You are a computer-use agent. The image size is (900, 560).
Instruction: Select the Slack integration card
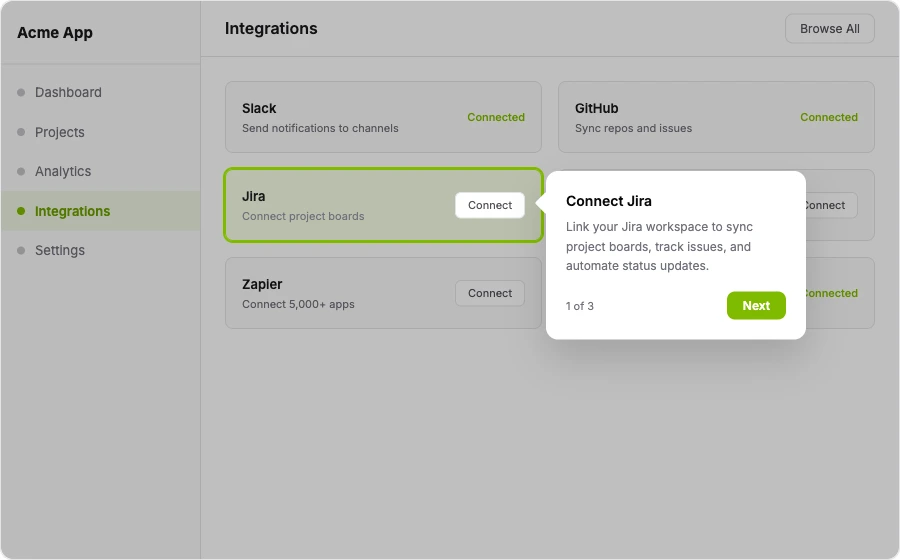383,117
